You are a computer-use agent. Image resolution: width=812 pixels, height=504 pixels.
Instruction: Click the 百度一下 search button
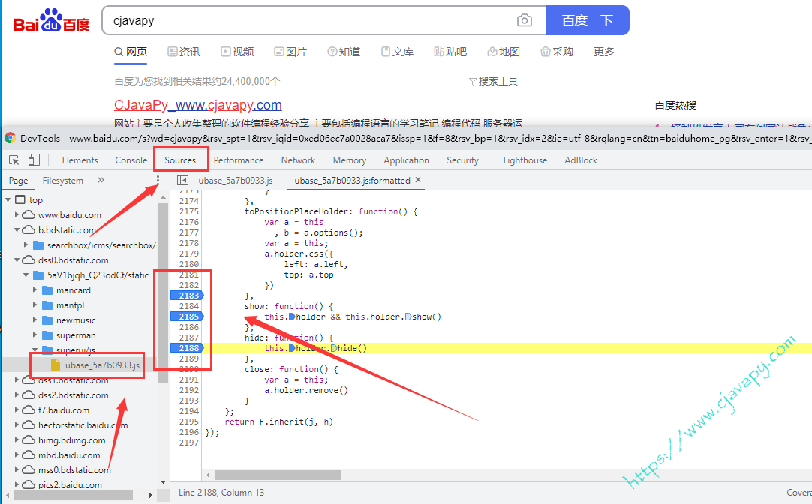588,20
